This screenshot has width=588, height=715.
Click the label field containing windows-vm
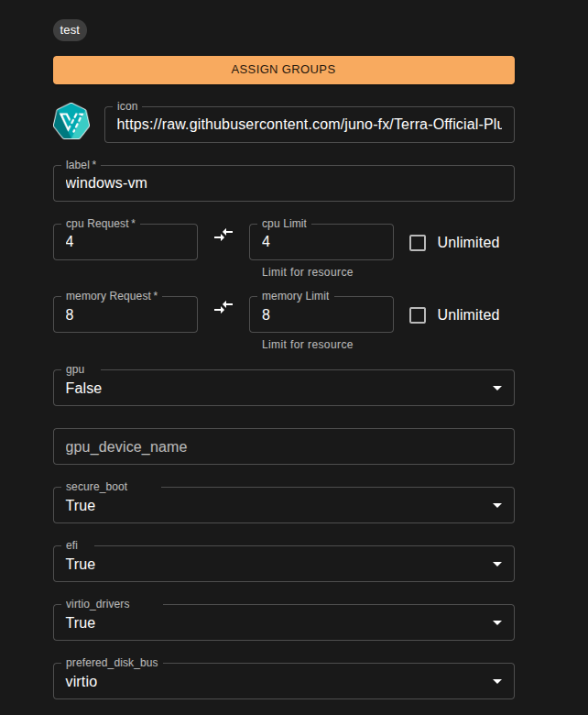point(283,183)
